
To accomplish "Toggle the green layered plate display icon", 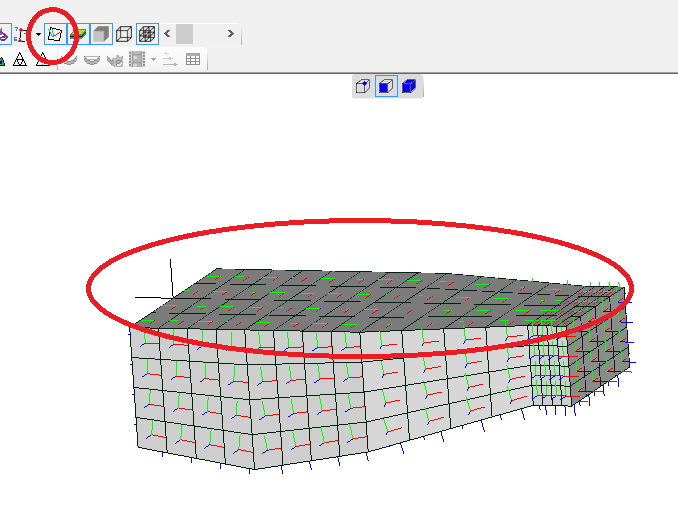I will click(x=79, y=34).
